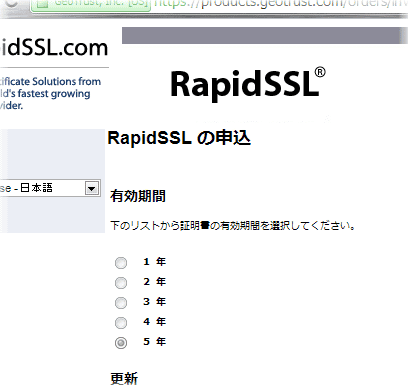Click the registered trademark symbol on logo

[x=320, y=72]
